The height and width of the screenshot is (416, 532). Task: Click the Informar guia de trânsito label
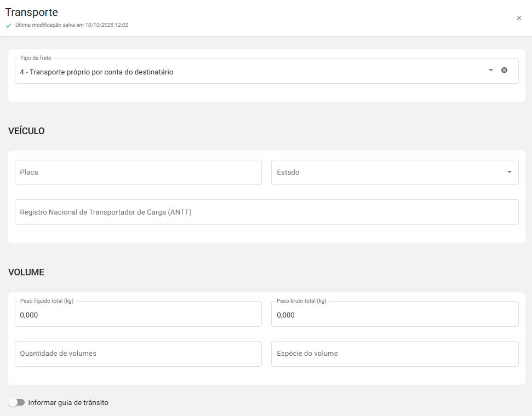point(68,402)
